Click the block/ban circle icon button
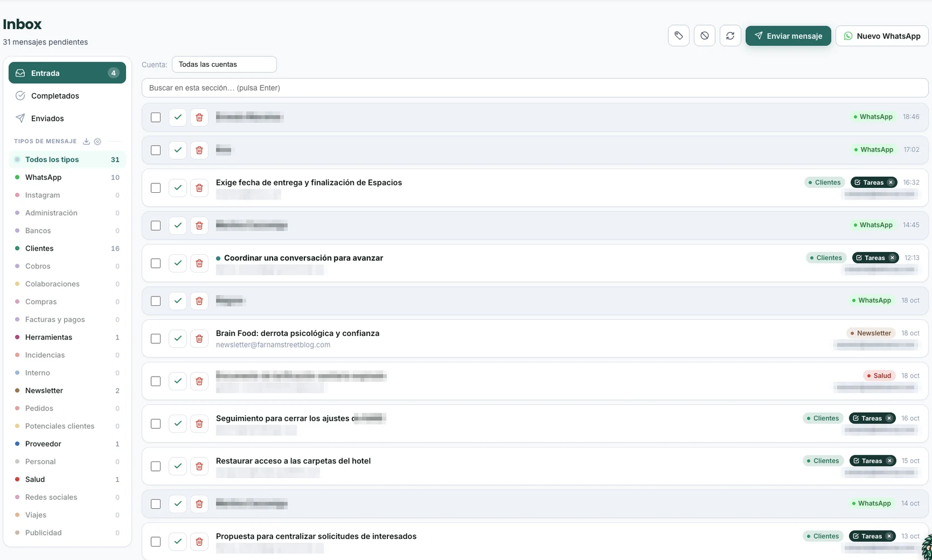Screen dimensions: 932x560 (705, 36)
